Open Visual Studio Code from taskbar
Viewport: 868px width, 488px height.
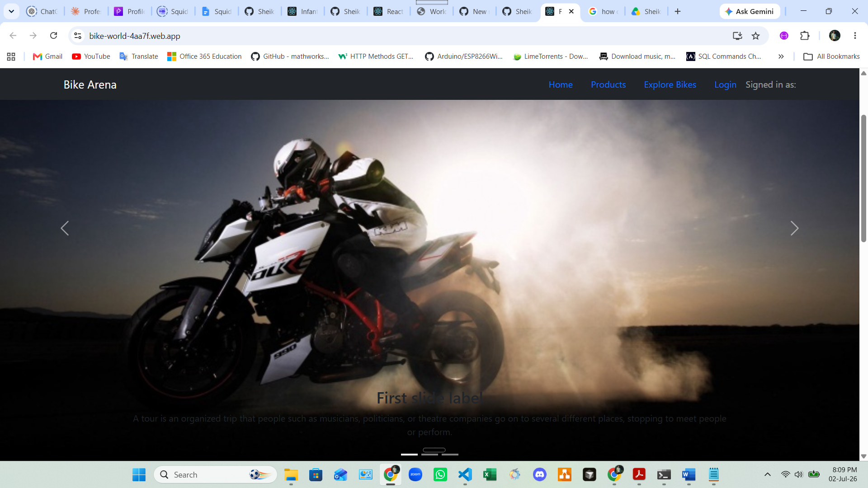465,474
